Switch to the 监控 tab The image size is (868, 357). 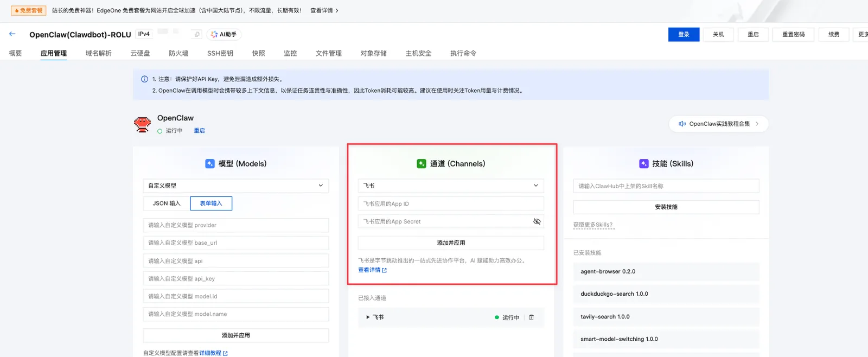click(x=290, y=53)
